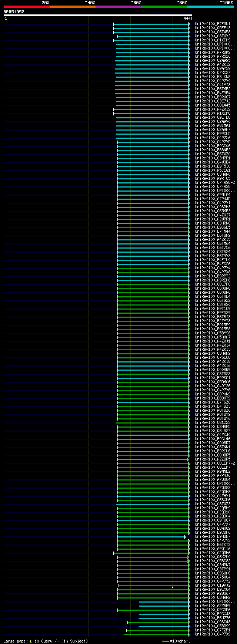
Task: Select hit UniRef100_Q7FZF1
Action: tap(213, 630)
